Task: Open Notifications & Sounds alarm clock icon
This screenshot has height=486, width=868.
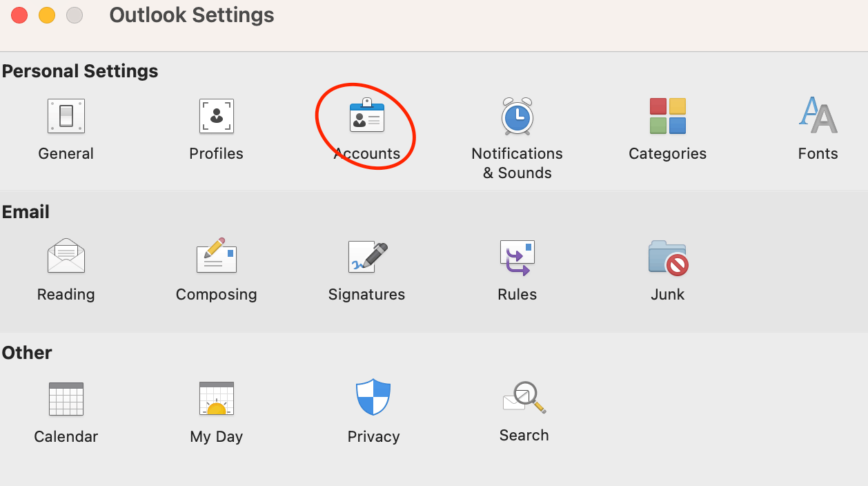Action: pos(517,116)
